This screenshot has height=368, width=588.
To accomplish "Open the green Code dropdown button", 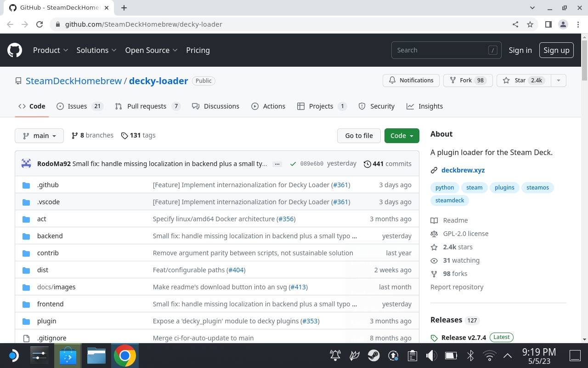I will click(x=402, y=136).
